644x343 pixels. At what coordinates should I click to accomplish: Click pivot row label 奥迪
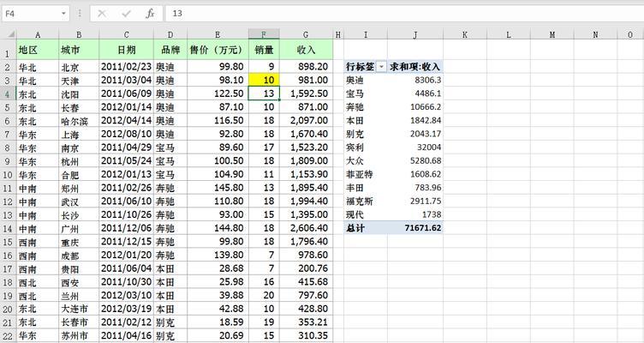coord(355,81)
